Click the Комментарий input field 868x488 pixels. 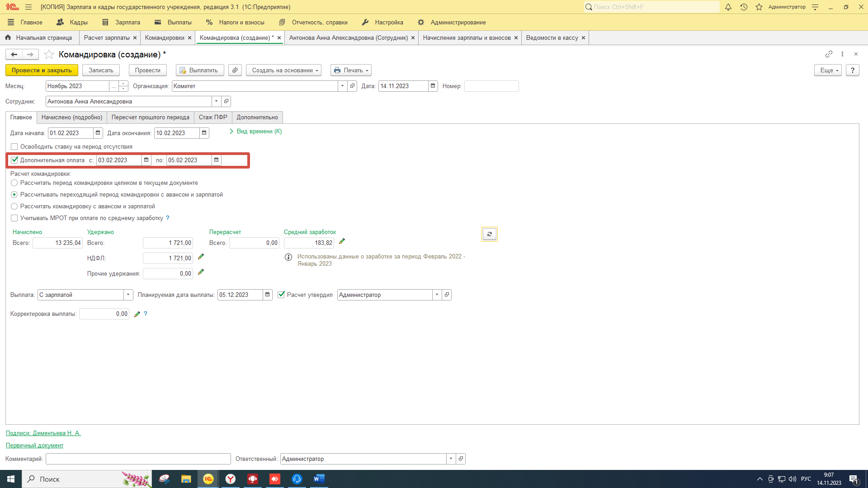tap(138, 459)
